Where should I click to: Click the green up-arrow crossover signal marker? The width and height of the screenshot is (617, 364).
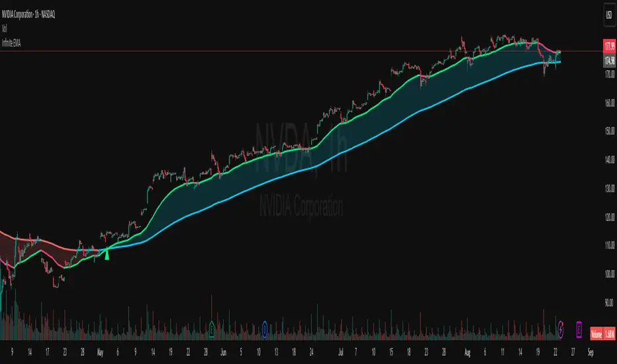coord(107,253)
